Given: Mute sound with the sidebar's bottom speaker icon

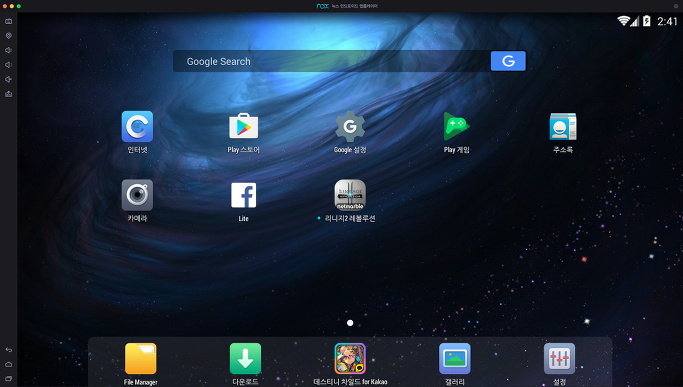Looking at the screenshot, I should pyautogui.click(x=8, y=79).
